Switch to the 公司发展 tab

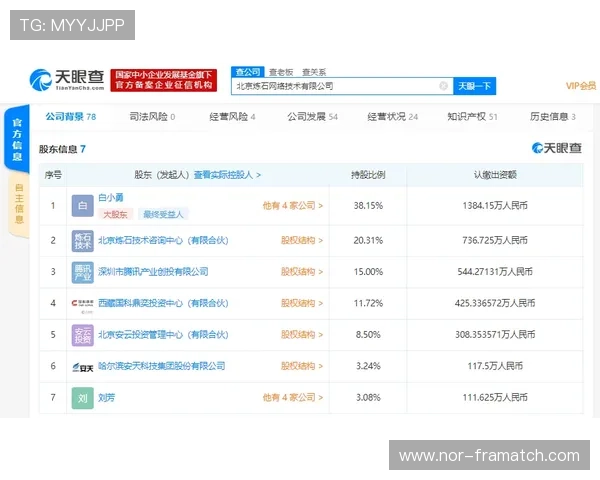coord(313,116)
